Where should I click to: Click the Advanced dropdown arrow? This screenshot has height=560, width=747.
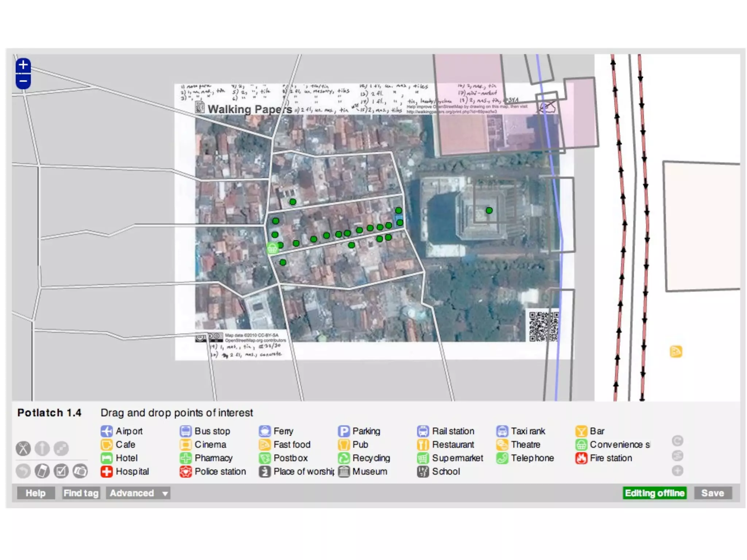[165, 493]
